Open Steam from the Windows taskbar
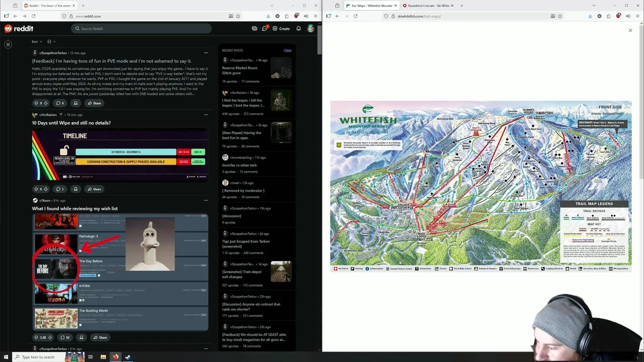644x362 pixels. tap(128, 357)
